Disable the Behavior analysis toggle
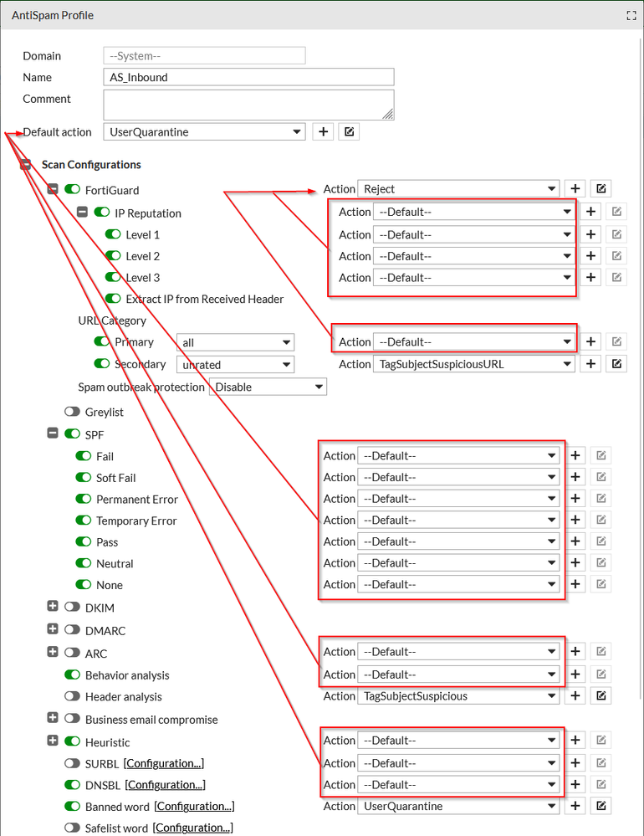644x836 pixels. point(73,675)
